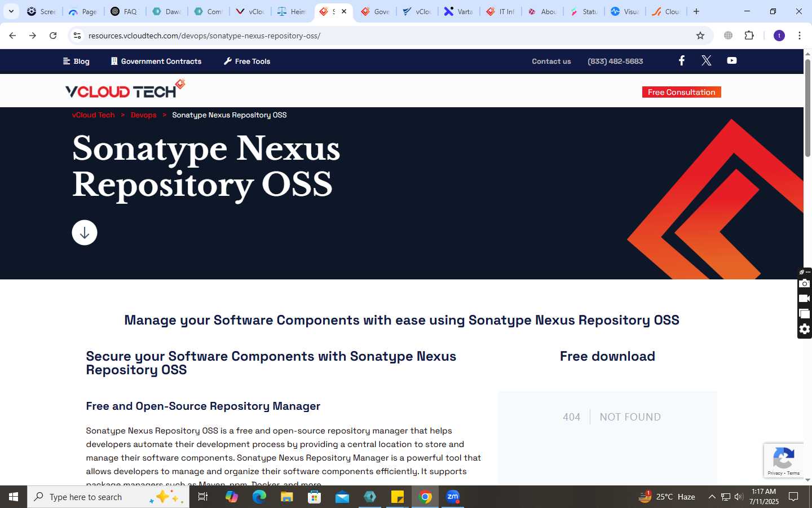Open the Contact us link
Image resolution: width=812 pixels, height=508 pixels.
point(551,61)
